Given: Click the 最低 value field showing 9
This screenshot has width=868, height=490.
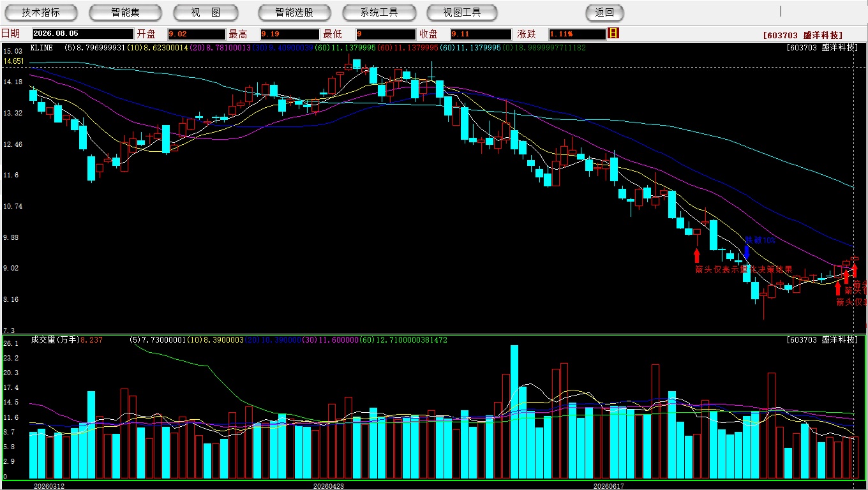Looking at the screenshot, I should 386,34.
